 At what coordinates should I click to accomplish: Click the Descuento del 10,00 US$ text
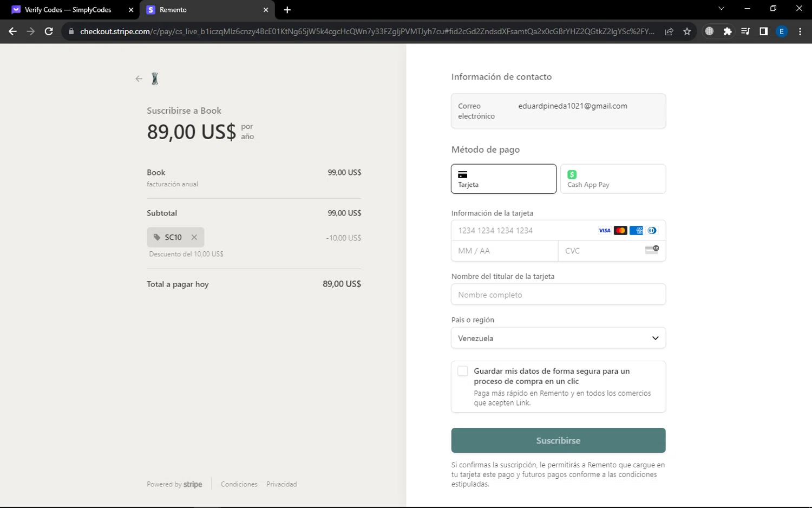point(186,254)
